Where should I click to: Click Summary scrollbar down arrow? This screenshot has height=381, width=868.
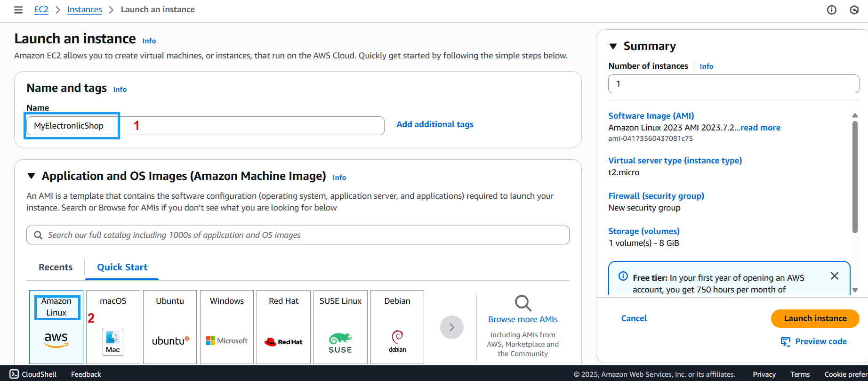(x=855, y=290)
